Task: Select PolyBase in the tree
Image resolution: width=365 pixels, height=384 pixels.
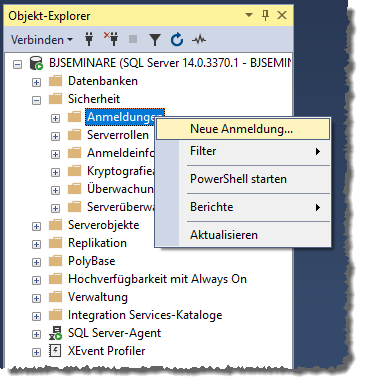Action: [x=92, y=261]
